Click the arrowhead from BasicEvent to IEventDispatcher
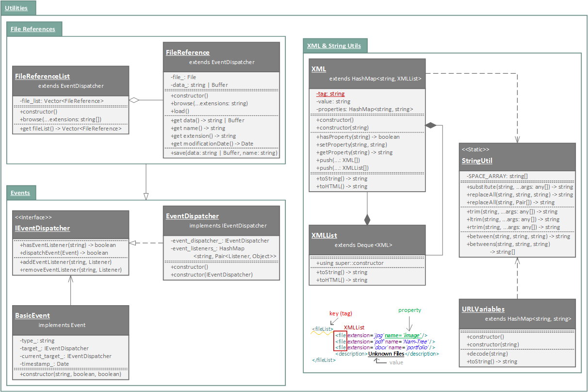 tap(71, 279)
